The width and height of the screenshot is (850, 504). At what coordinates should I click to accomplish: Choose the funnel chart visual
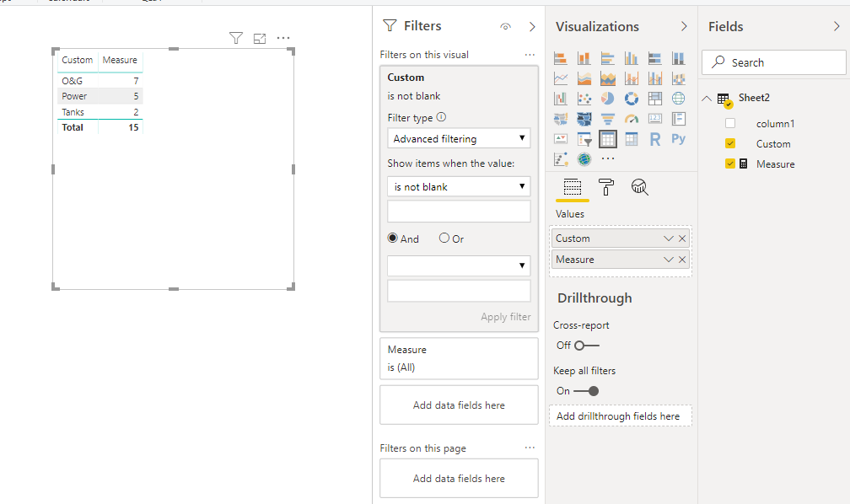pos(608,119)
